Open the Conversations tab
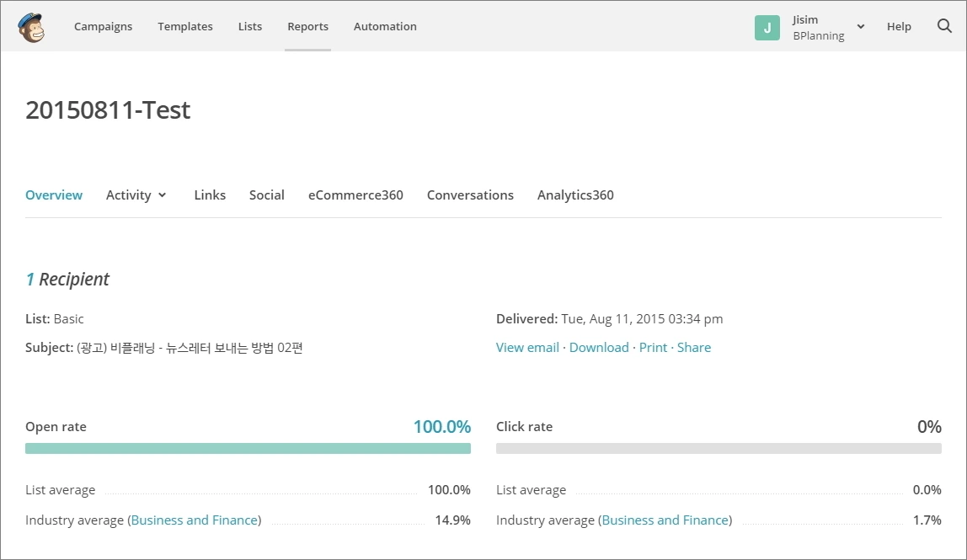 470,195
